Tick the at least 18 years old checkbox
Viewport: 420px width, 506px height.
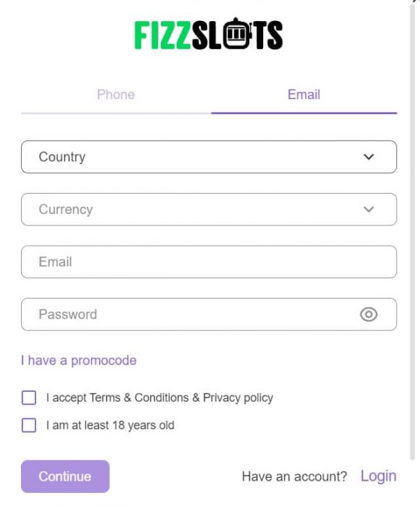click(x=29, y=425)
